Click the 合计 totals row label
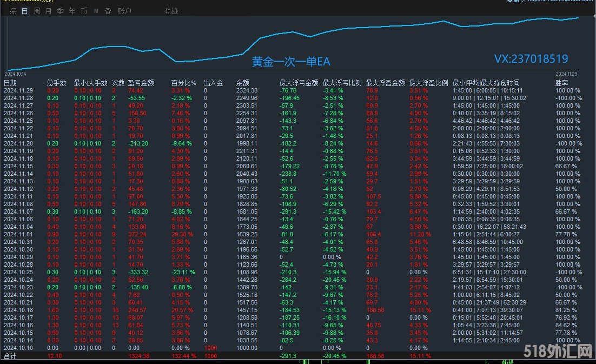This screenshot has height=364, width=596. click(10, 356)
